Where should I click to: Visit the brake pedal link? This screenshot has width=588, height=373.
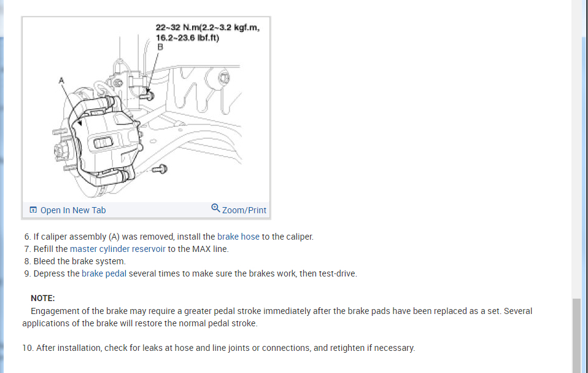104,273
